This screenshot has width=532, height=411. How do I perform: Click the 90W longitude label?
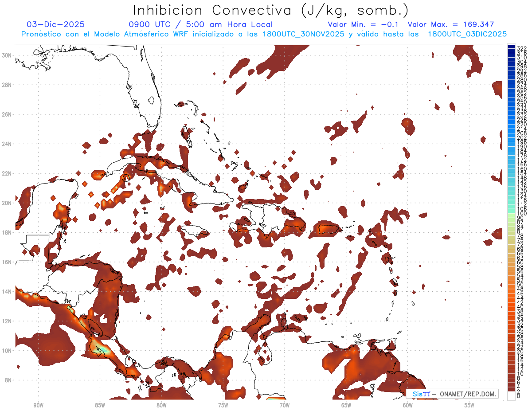click(39, 405)
